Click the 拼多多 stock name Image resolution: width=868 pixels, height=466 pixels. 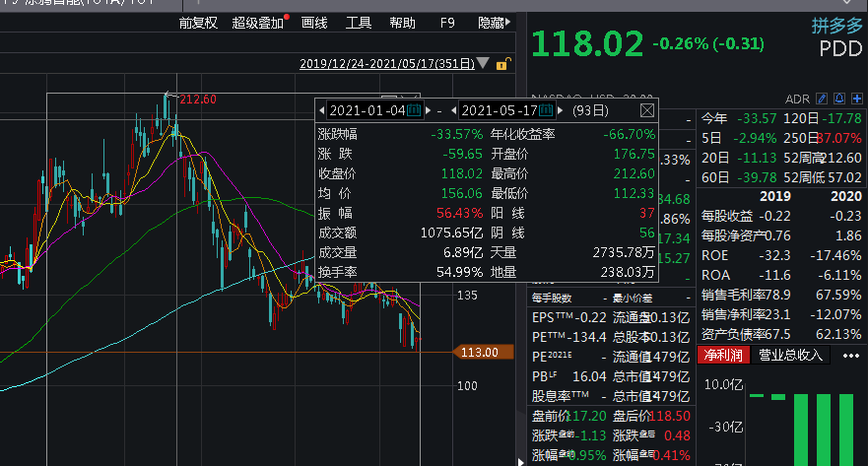(x=837, y=26)
